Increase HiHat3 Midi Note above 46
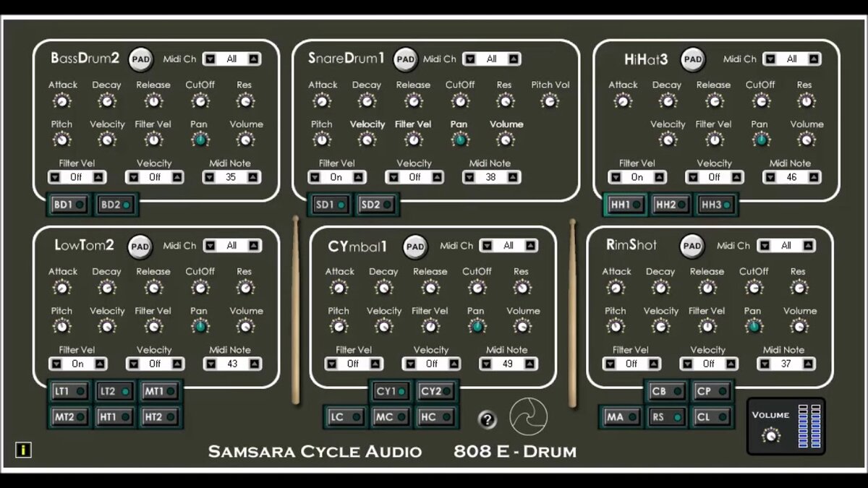868x488 pixels. pos(813,177)
